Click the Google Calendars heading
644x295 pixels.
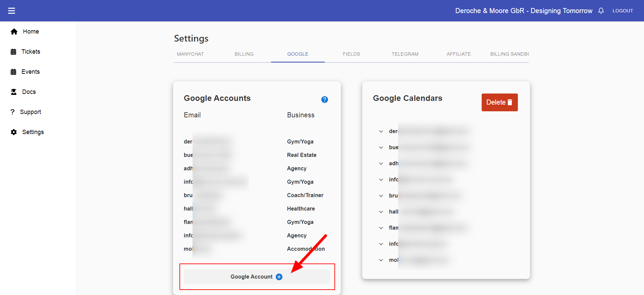[408, 98]
